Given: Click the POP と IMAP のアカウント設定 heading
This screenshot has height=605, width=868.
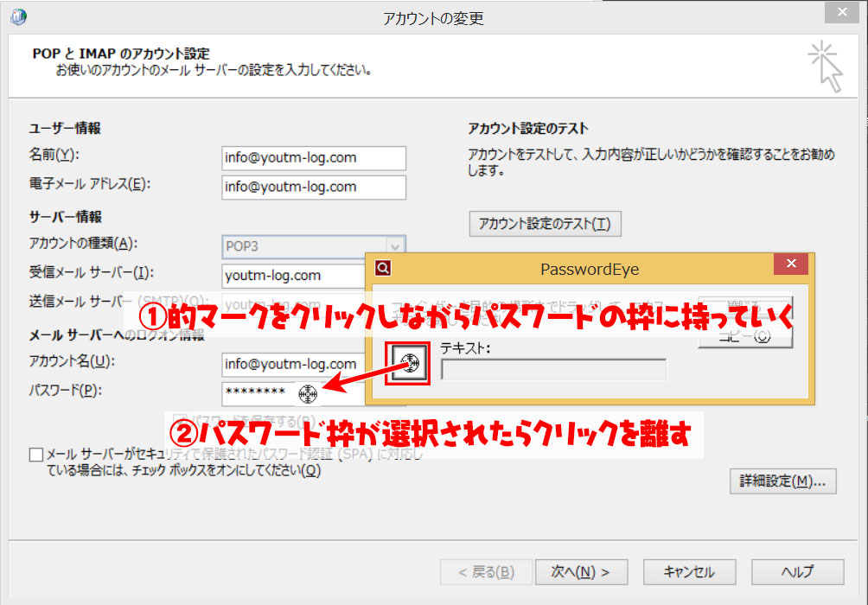Looking at the screenshot, I should tap(121, 54).
